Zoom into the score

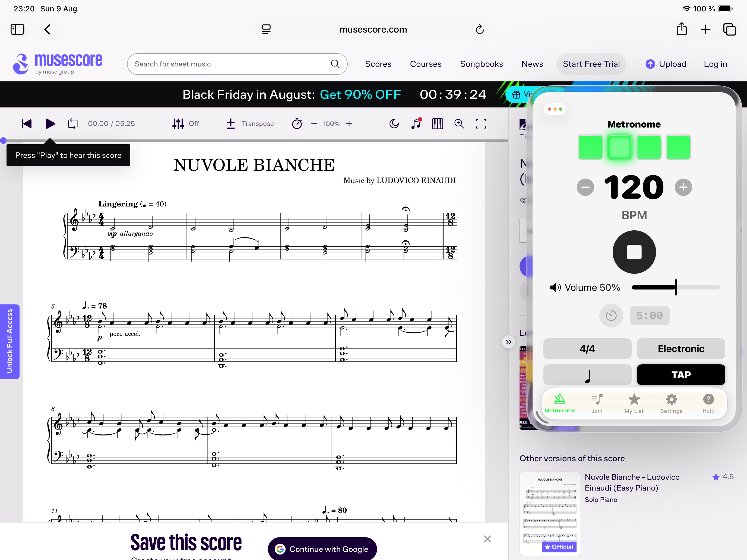(x=459, y=123)
